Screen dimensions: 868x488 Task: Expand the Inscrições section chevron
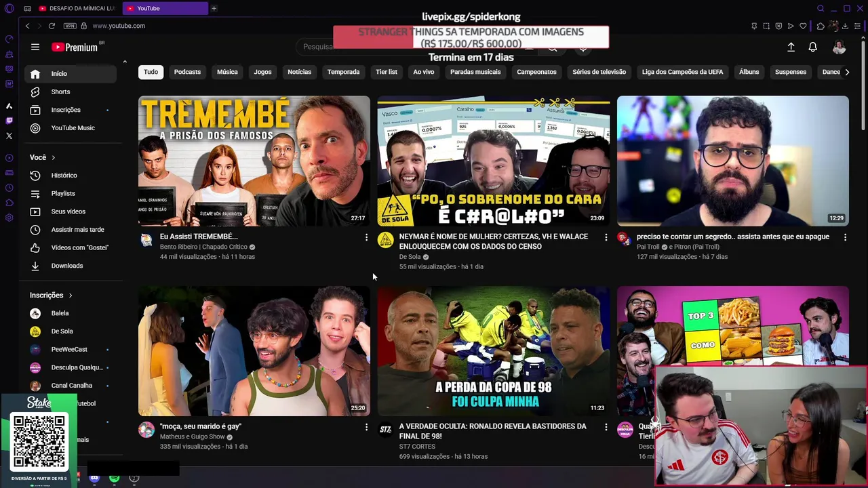tap(70, 296)
